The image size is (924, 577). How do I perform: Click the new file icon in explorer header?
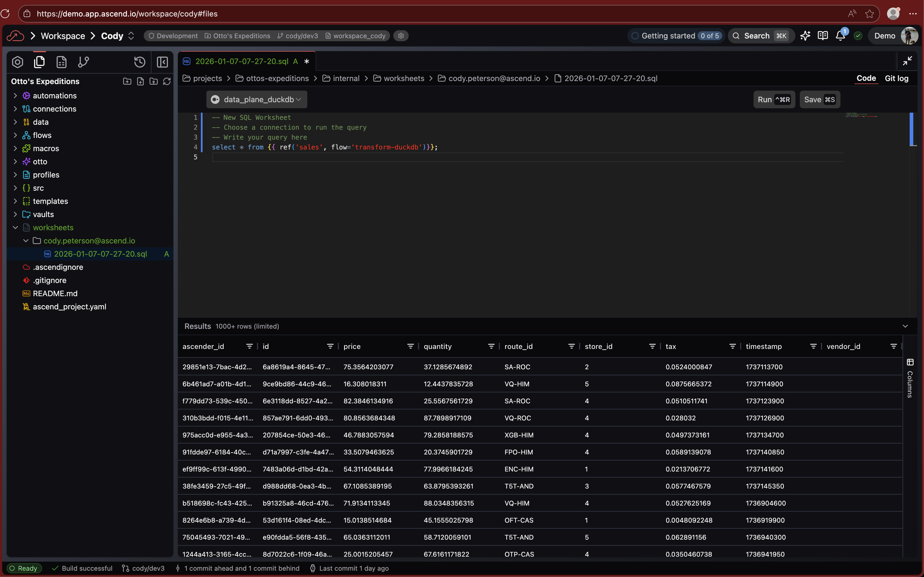pos(140,81)
